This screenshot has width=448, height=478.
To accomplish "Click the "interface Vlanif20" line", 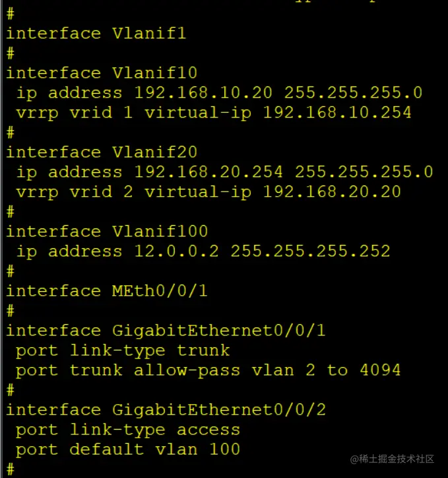I will click(x=101, y=152).
